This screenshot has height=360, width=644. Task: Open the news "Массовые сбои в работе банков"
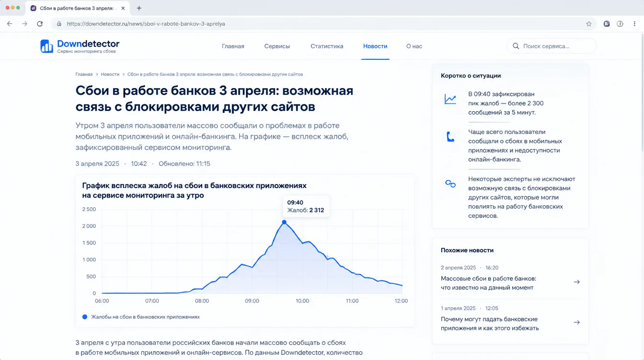[488, 283]
